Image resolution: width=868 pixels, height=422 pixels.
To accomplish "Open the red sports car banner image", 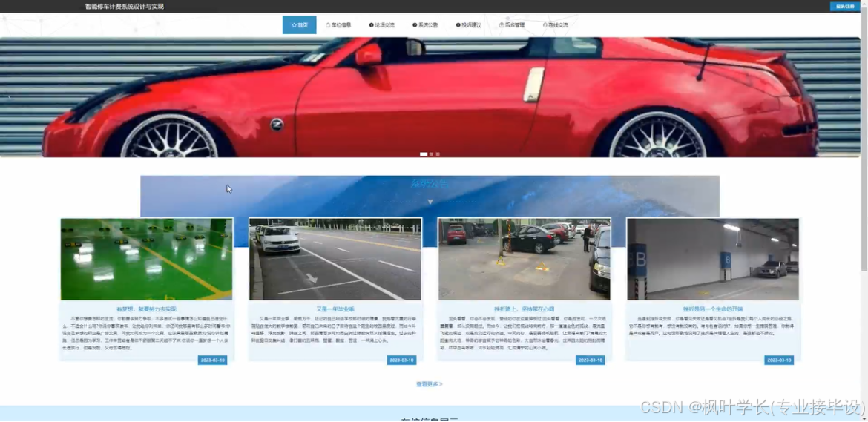I will click(430, 97).
